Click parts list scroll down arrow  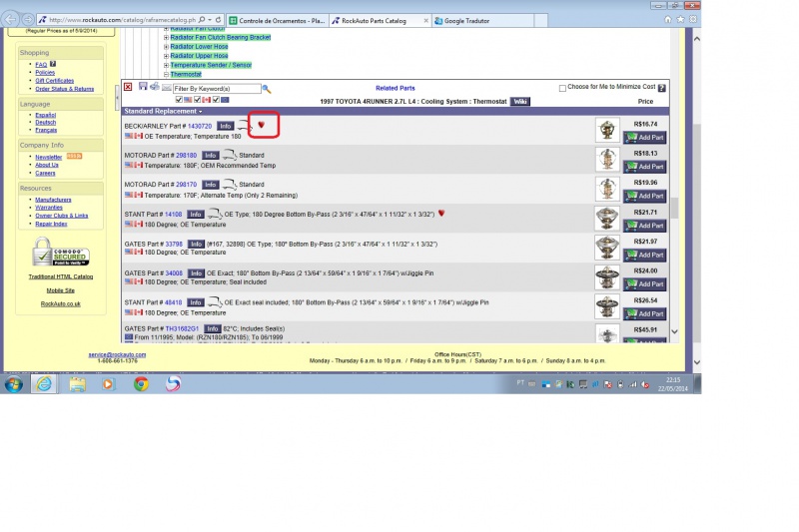[x=674, y=331]
